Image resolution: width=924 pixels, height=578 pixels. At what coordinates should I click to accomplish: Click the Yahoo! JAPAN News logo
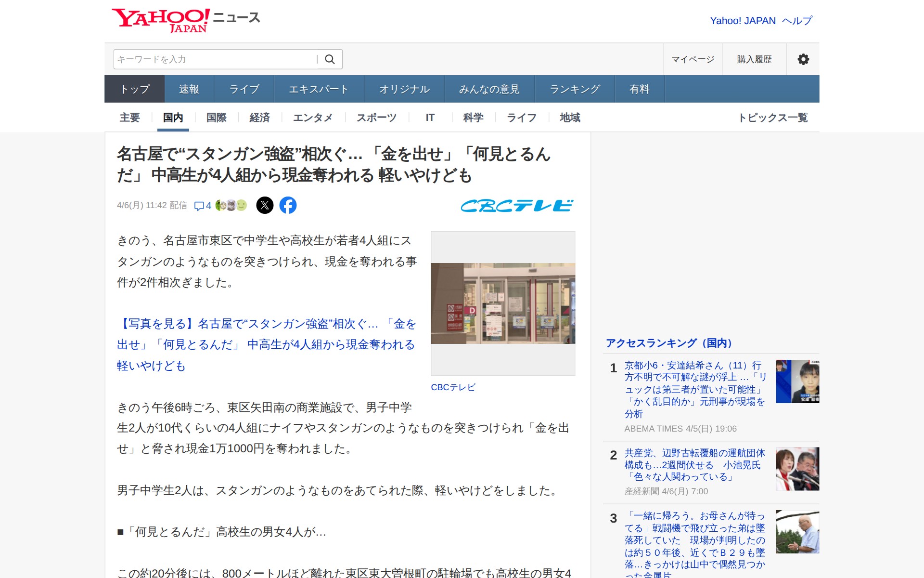click(186, 20)
